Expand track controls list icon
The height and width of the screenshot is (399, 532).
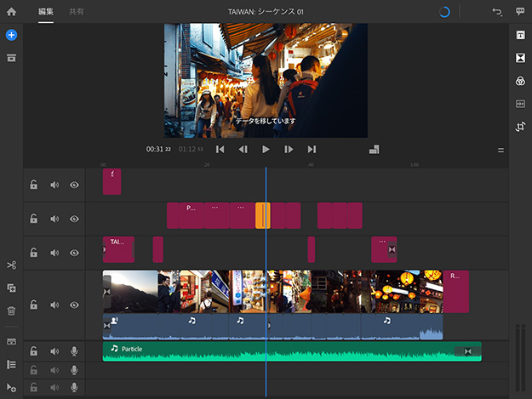coord(11,364)
